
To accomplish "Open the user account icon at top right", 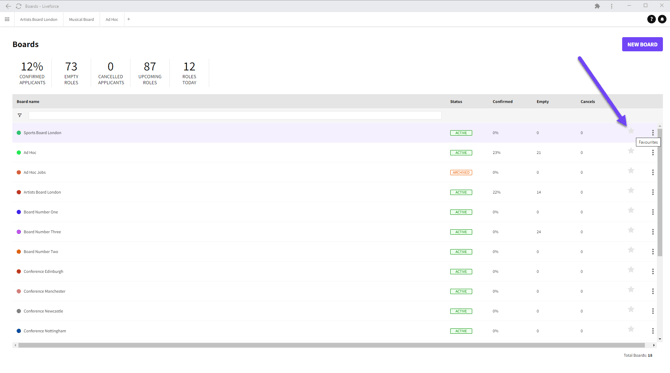I will (662, 19).
